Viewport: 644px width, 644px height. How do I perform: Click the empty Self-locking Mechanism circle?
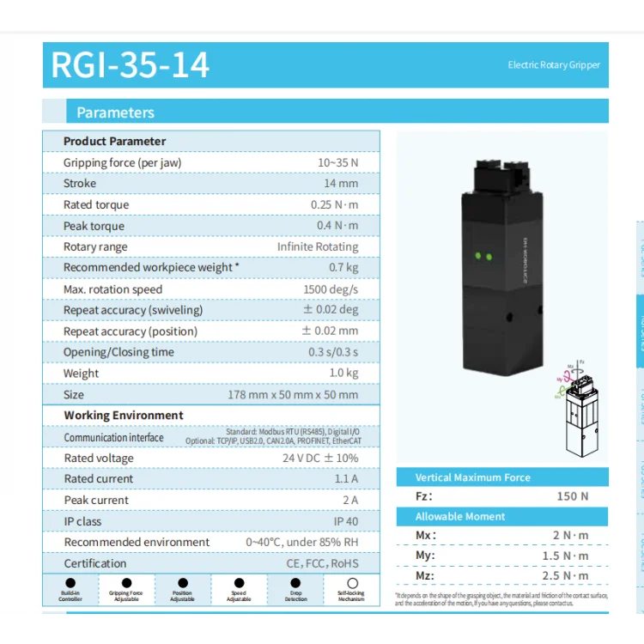point(351,583)
